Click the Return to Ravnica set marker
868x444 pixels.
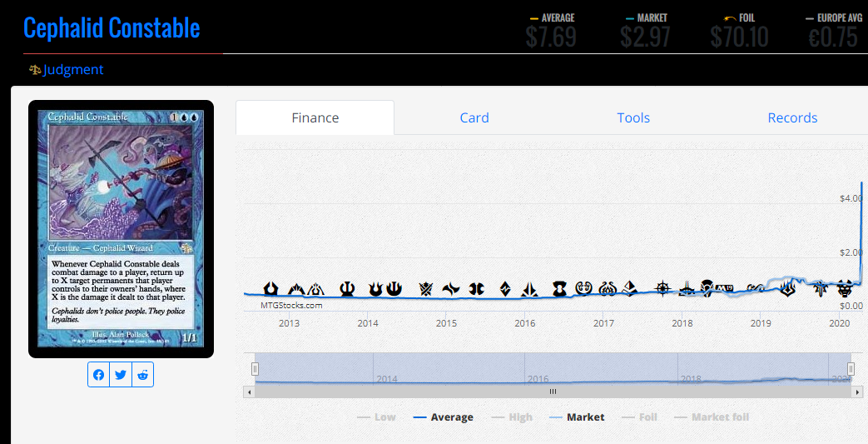(270, 289)
